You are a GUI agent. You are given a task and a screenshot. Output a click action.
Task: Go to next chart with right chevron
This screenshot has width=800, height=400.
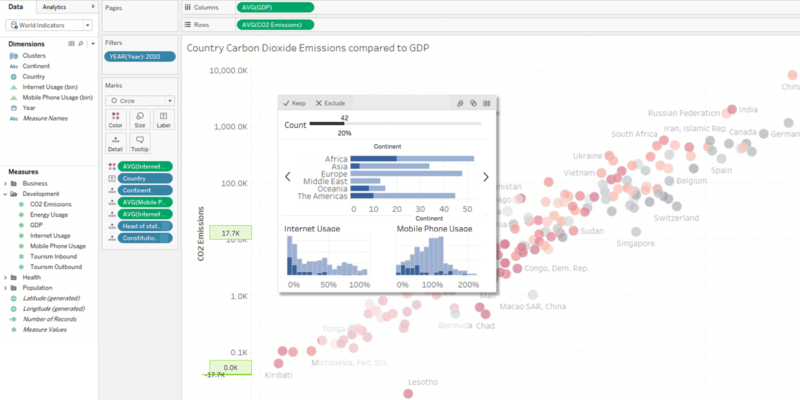[486, 177]
